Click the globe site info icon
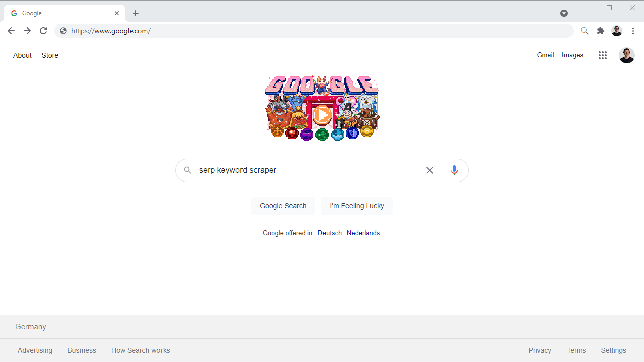 63,31
